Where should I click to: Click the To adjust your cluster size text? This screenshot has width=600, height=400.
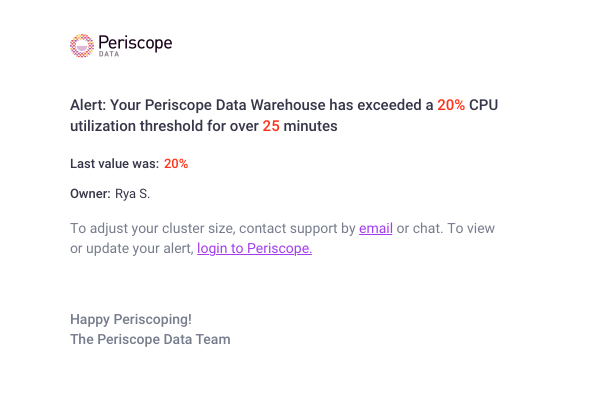point(152,228)
